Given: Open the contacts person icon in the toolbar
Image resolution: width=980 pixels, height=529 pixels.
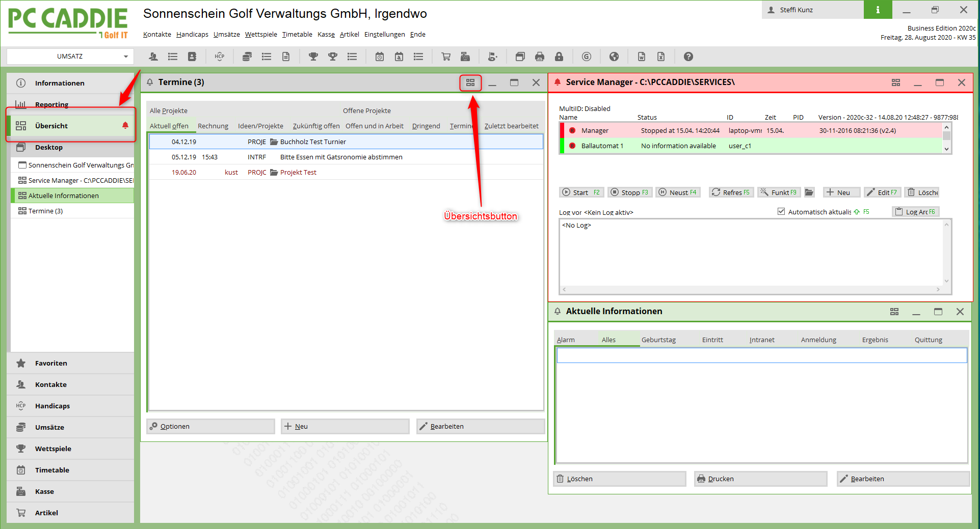Looking at the screenshot, I should point(153,57).
